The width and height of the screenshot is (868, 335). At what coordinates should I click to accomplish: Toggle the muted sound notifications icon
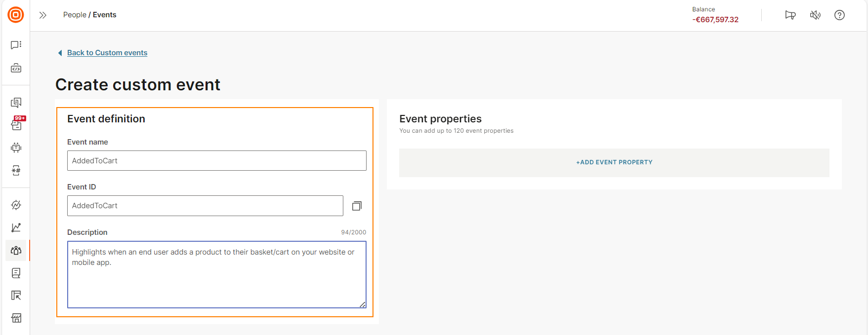pyautogui.click(x=815, y=15)
